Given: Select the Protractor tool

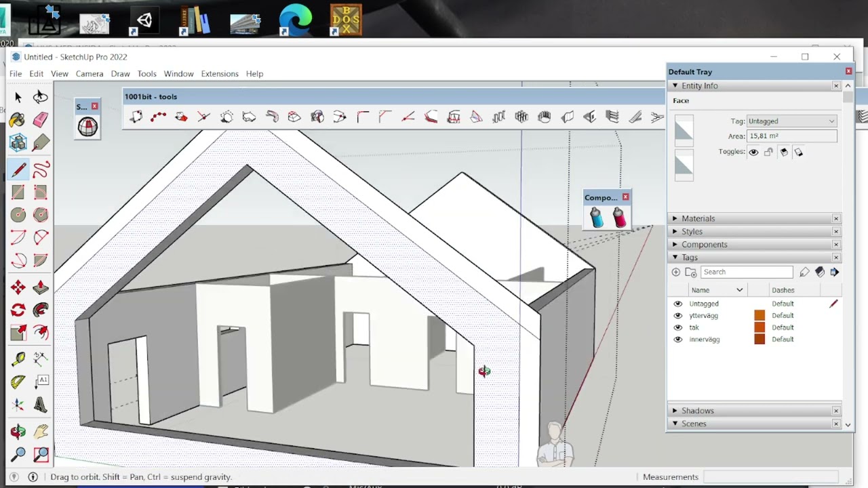Looking at the screenshot, I should coord(18,382).
